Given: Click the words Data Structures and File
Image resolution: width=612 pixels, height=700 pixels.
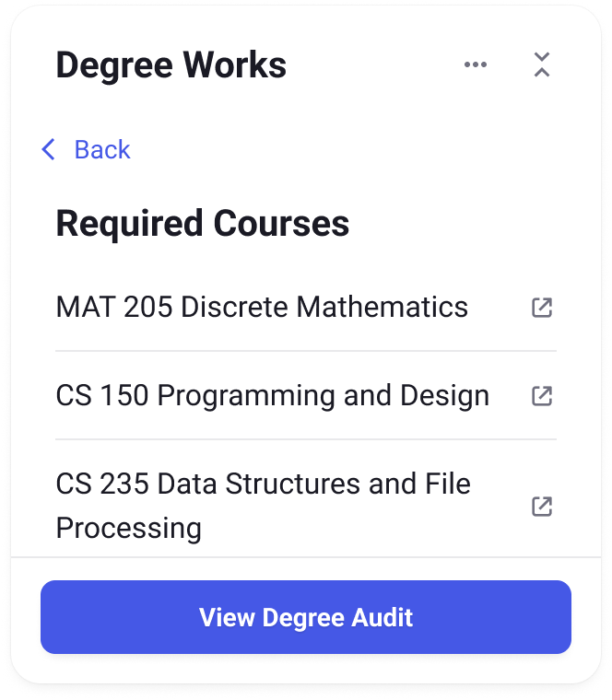Looking at the screenshot, I should pyautogui.click(x=314, y=484).
